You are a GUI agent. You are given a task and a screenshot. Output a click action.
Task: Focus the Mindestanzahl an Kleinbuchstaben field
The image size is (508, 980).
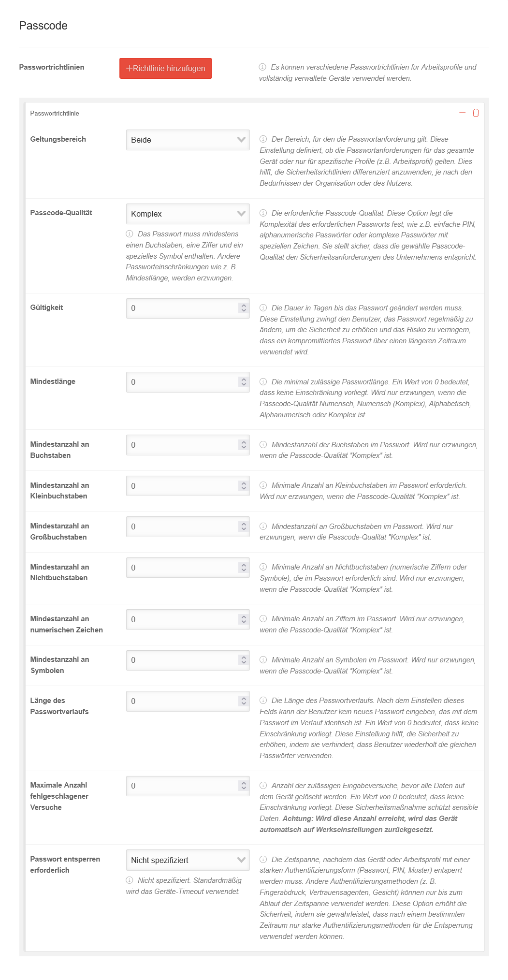(182, 486)
